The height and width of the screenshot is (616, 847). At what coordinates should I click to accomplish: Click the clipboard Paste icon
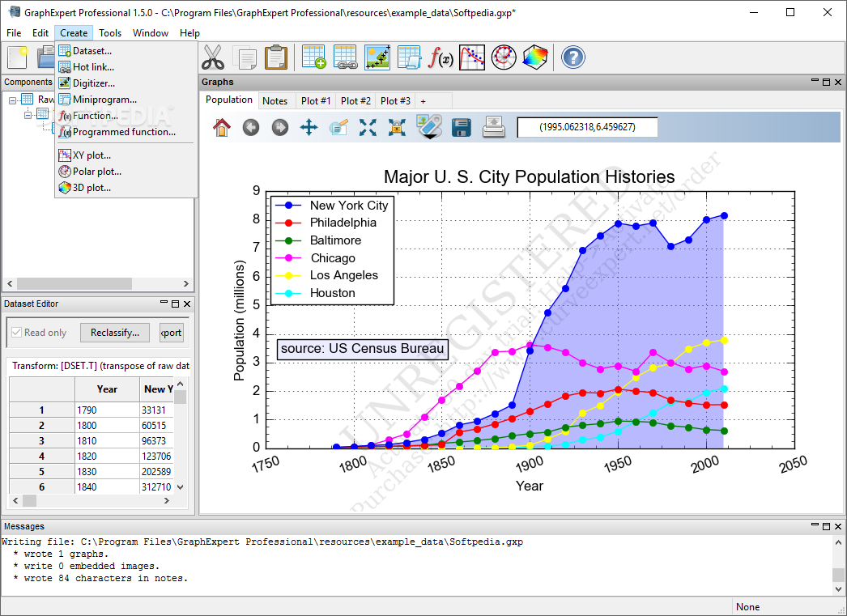tap(276, 57)
